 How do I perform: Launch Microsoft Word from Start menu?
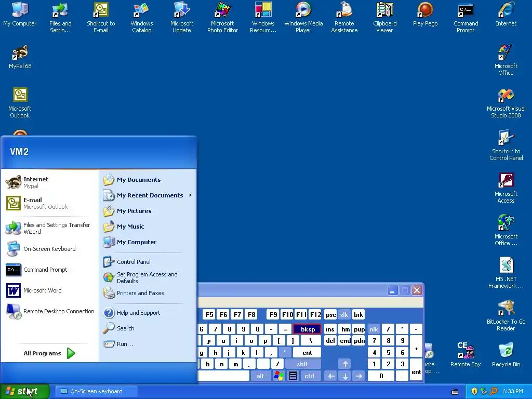click(49, 290)
